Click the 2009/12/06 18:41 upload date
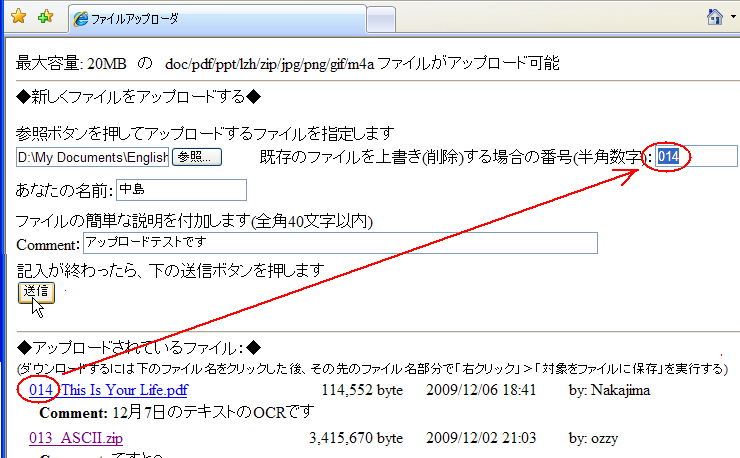This screenshot has height=458, width=740. point(481,390)
